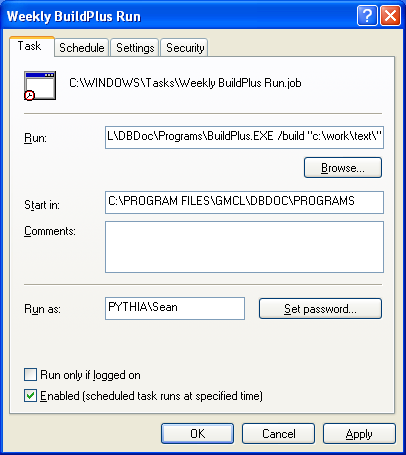The height and width of the screenshot is (455, 406).
Task: Open the Settings tab
Action: (x=135, y=48)
